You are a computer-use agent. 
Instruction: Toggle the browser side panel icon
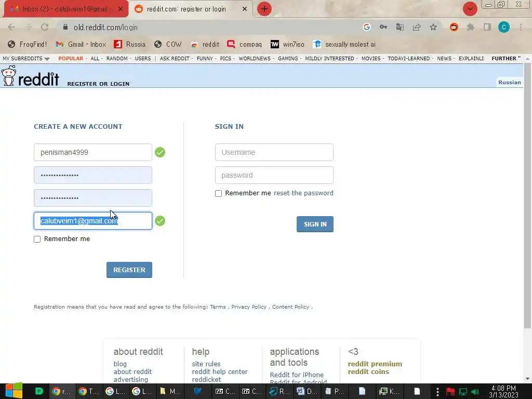coord(487,27)
